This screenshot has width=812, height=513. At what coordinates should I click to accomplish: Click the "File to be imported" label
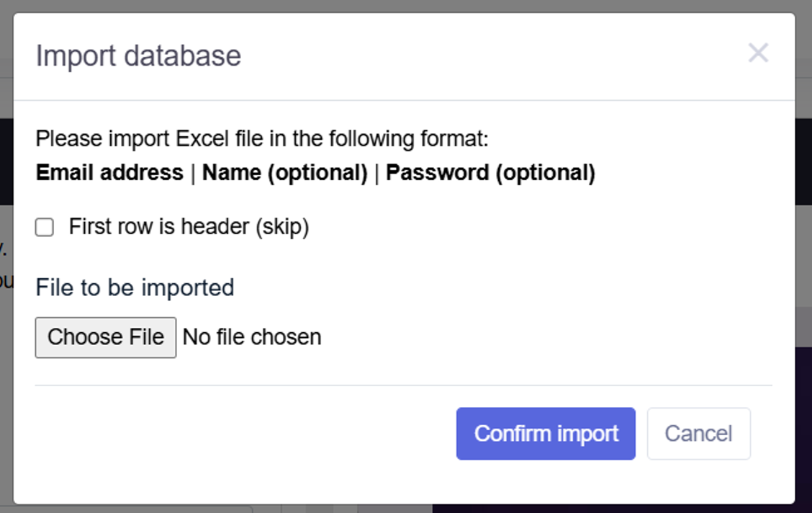[x=135, y=287]
